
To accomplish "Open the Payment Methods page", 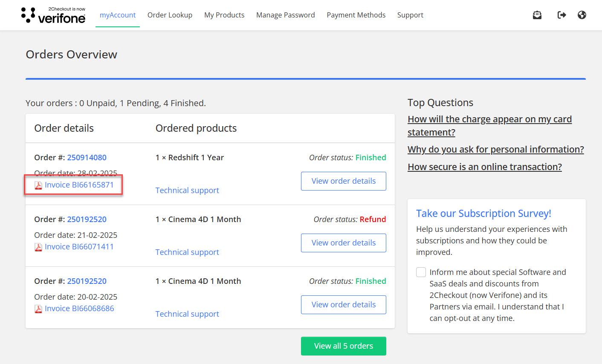I will [x=356, y=15].
